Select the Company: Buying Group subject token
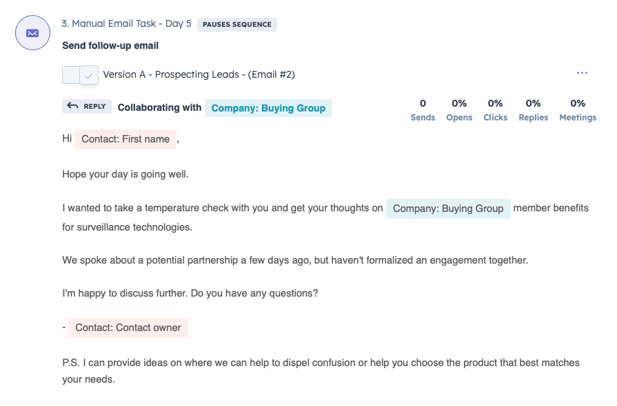 [268, 108]
